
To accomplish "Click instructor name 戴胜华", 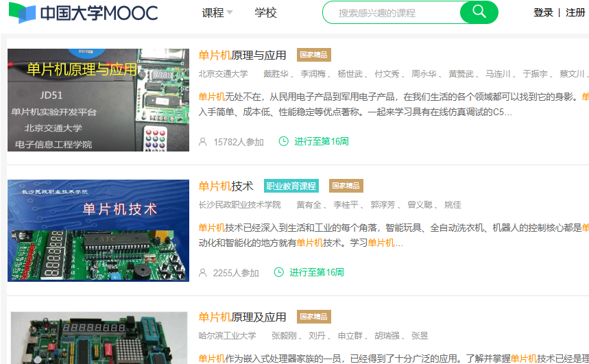I will pyautogui.click(x=276, y=74).
